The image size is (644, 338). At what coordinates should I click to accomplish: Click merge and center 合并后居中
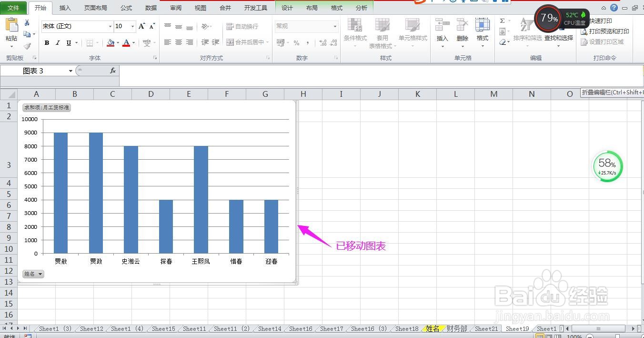point(245,42)
